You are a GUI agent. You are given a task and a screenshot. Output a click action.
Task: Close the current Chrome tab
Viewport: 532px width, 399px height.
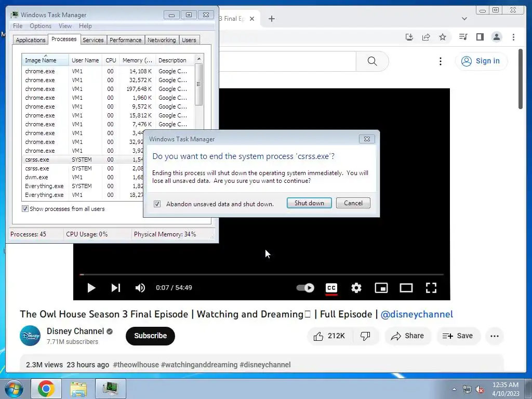[x=252, y=19]
